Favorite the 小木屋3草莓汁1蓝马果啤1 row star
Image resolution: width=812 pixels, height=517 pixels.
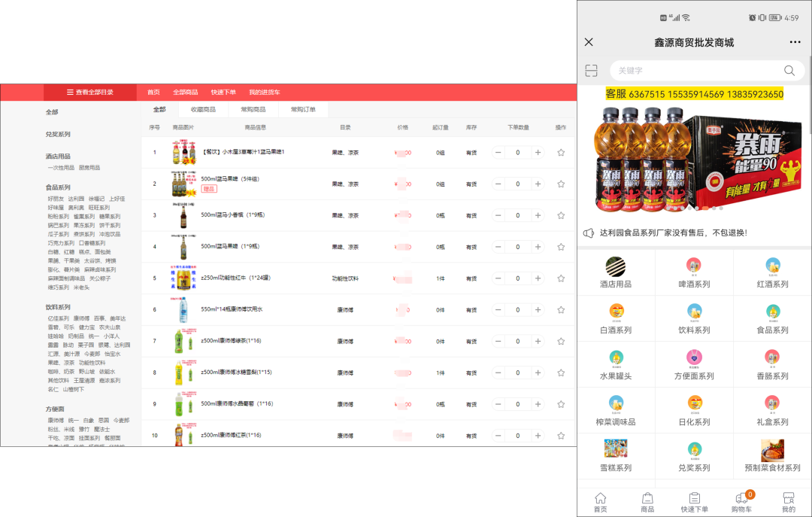(x=561, y=153)
